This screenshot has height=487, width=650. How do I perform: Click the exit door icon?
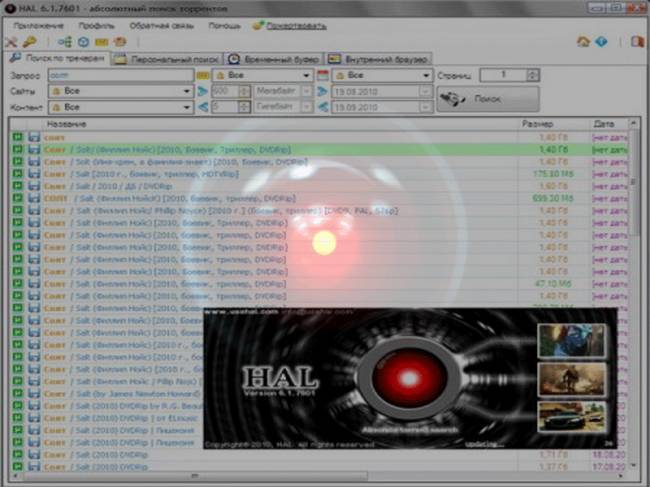(x=638, y=41)
